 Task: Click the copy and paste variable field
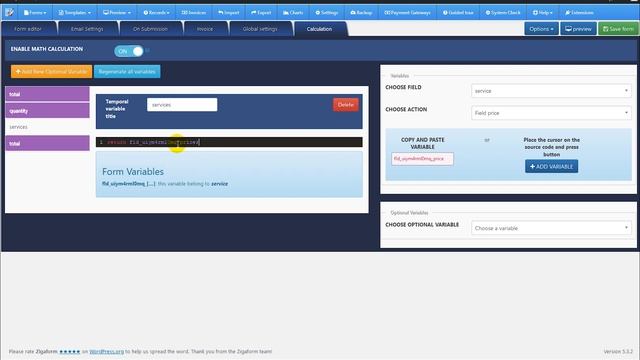coord(422,159)
